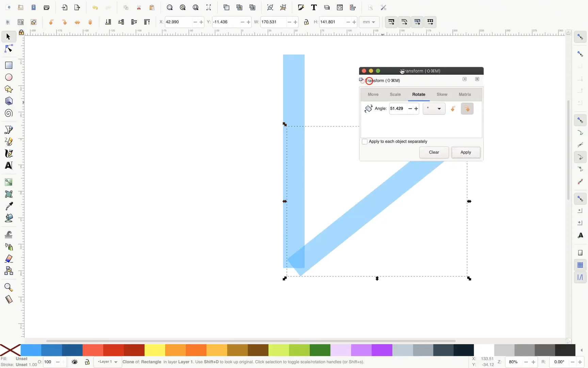Image resolution: width=588 pixels, height=368 pixels.
Task: Select the Calligraphy tool
Action: pyautogui.click(x=9, y=154)
